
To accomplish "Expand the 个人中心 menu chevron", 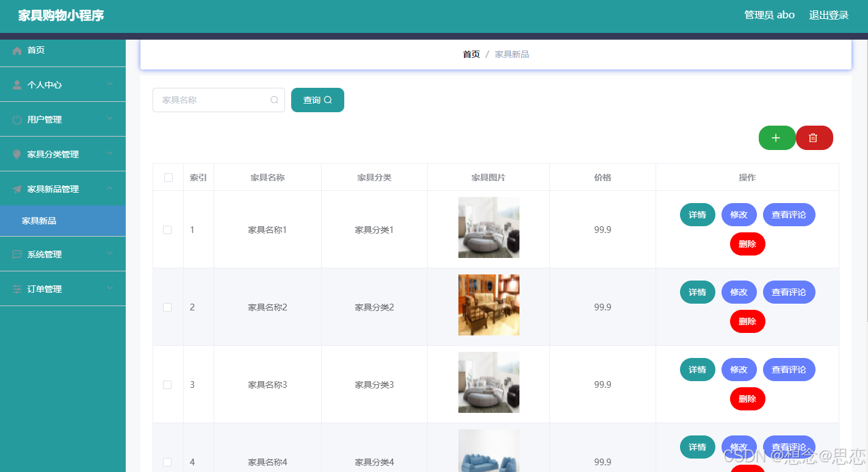I will [x=110, y=84].
